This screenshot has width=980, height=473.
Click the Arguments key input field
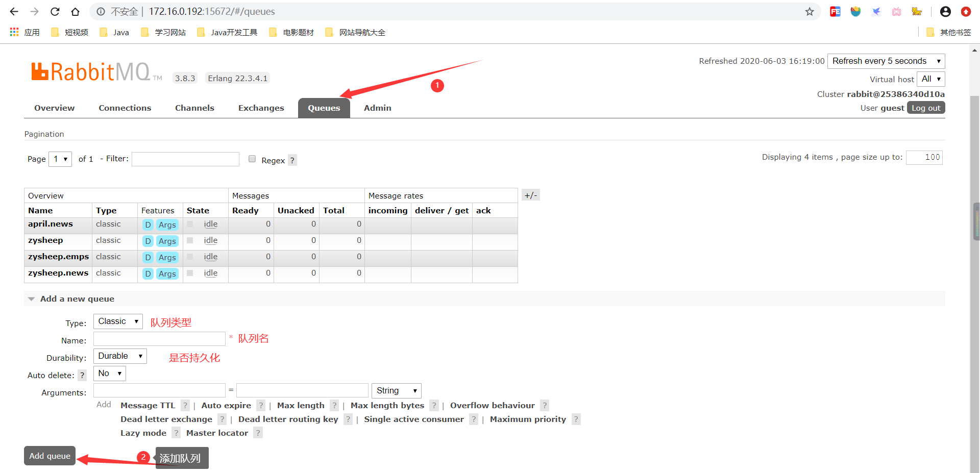coord(159,390)
